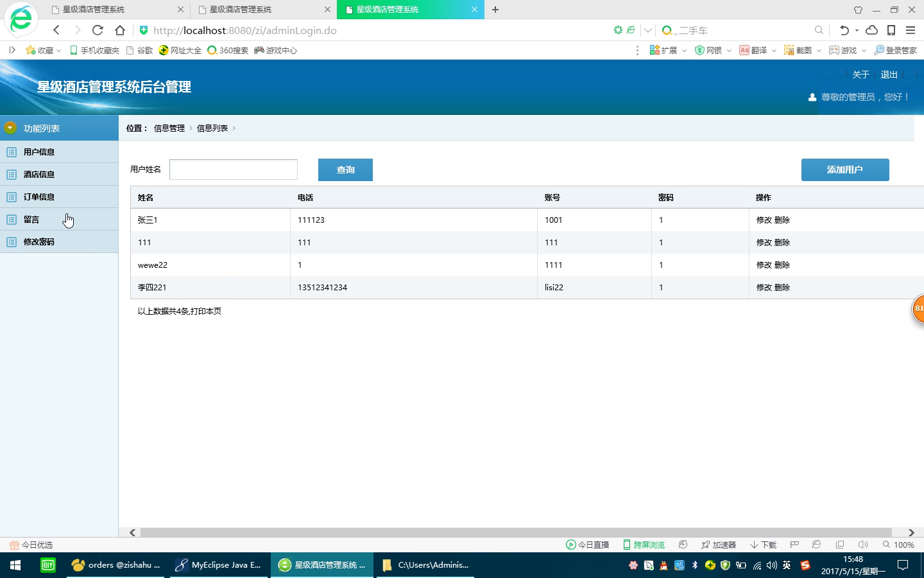
Task: Expand the address bar dropdown arrow
Action: point(648,30)
